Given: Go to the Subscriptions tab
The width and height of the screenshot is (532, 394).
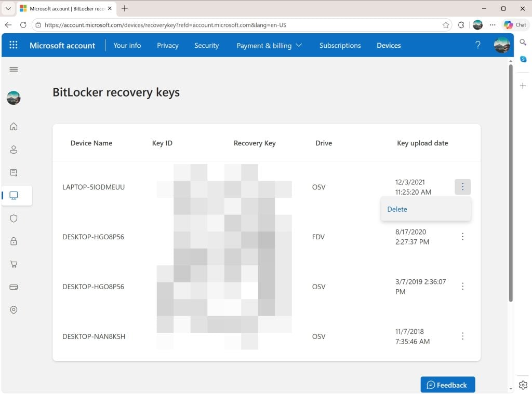Looking at the screenshot, I should [340, 46].
